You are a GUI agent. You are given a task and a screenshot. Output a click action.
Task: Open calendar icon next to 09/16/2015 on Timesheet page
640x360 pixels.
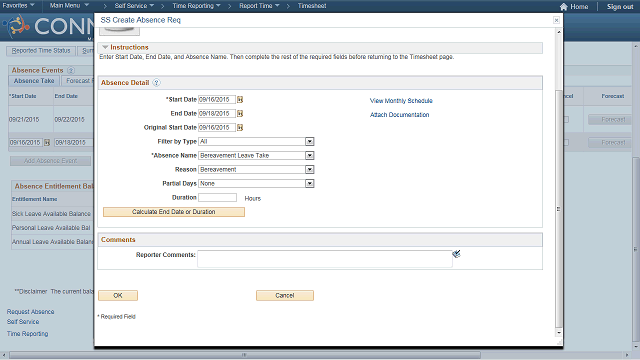(47, 142)
